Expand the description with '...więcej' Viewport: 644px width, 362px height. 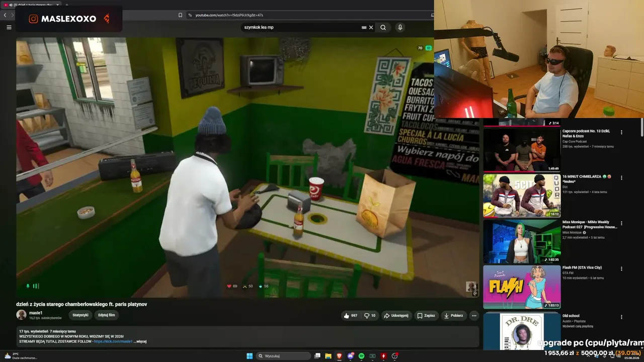tap(140, 341)
